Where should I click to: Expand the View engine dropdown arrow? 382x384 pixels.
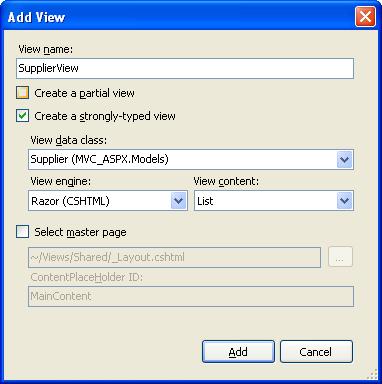[x=179, y=201]
